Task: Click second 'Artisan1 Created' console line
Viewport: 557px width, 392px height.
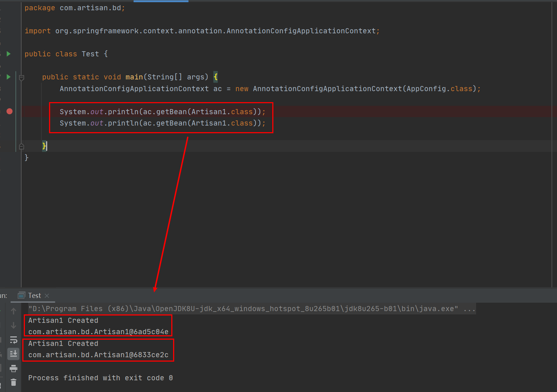Action: coord(63,343)
